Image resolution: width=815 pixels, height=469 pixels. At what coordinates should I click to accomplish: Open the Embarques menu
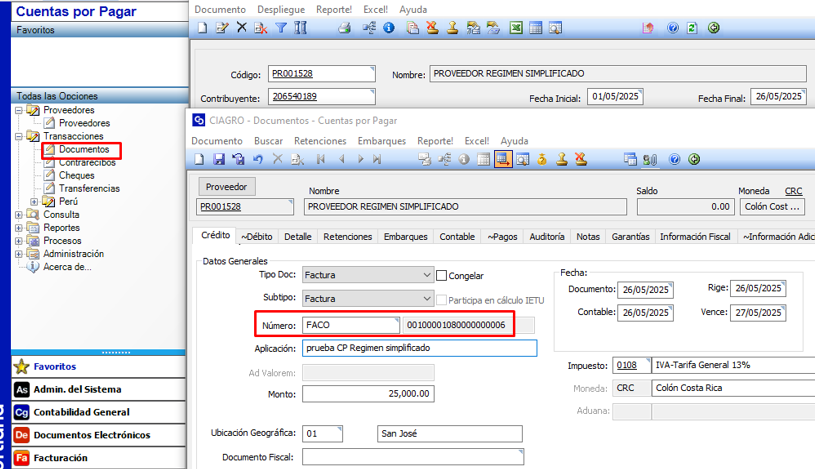[382, 141]
